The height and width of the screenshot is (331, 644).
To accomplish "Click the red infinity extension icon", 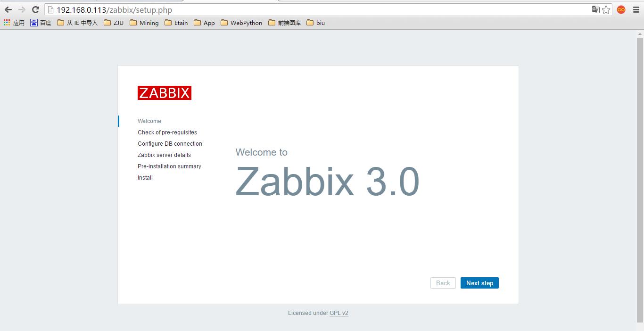I will click(x=621, y=9).
